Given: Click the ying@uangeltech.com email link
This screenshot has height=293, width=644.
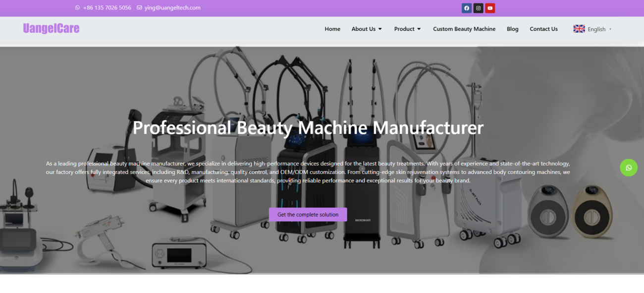Looking at the screenshot, I should tap(172, 8).
